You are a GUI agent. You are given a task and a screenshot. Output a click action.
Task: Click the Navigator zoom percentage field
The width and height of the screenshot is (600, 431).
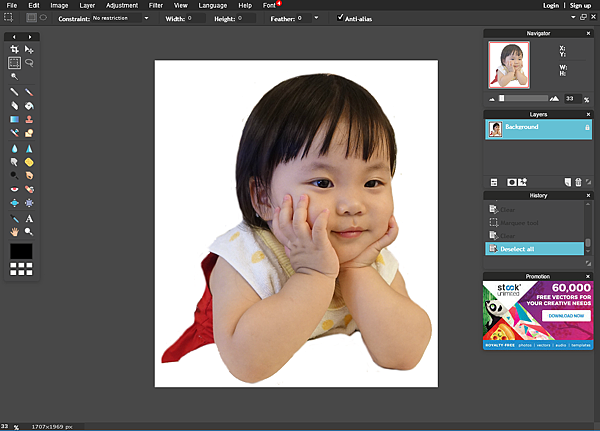[x=573, y=98]
